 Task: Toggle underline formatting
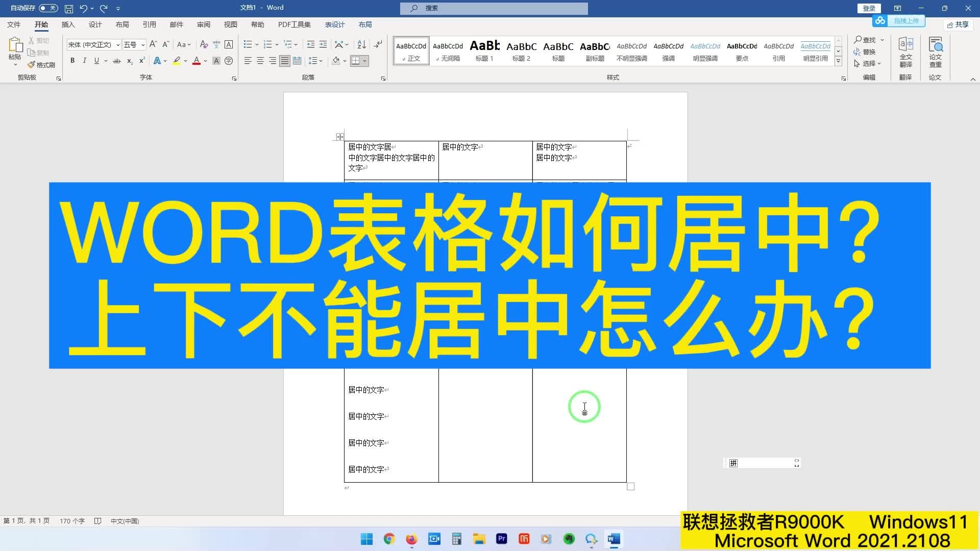(x=96, y=61)
